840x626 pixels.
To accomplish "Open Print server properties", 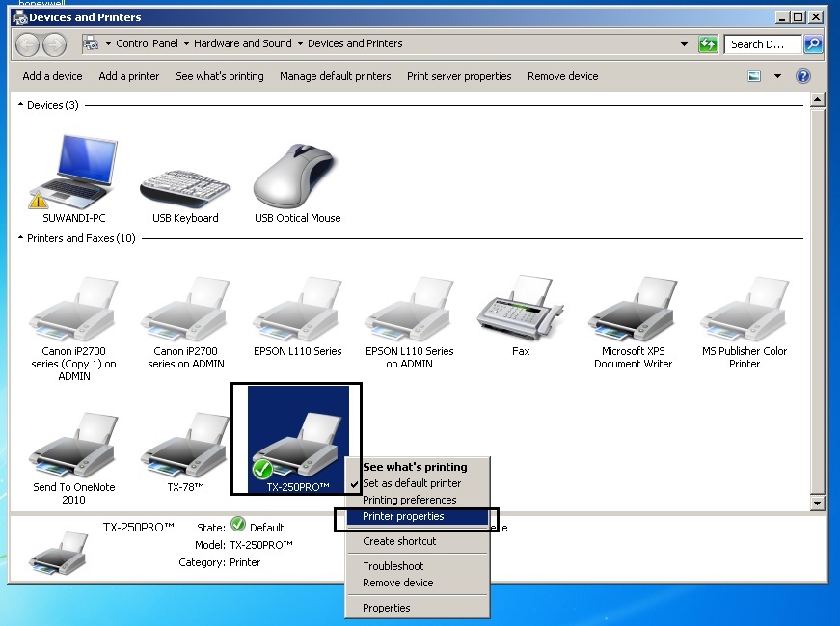I will click(459, 76).
